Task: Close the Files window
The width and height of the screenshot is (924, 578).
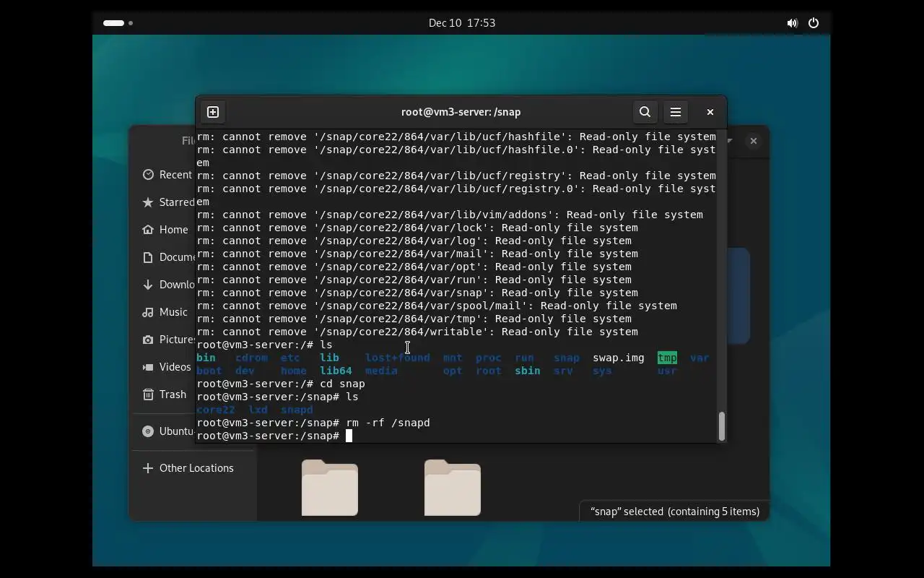Action: point(754,141)
